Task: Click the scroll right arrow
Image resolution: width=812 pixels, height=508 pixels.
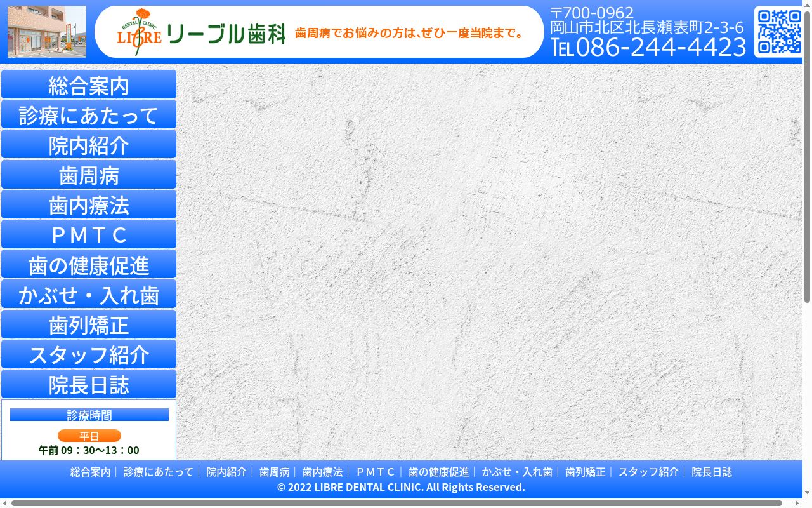Action: (797, 504)
